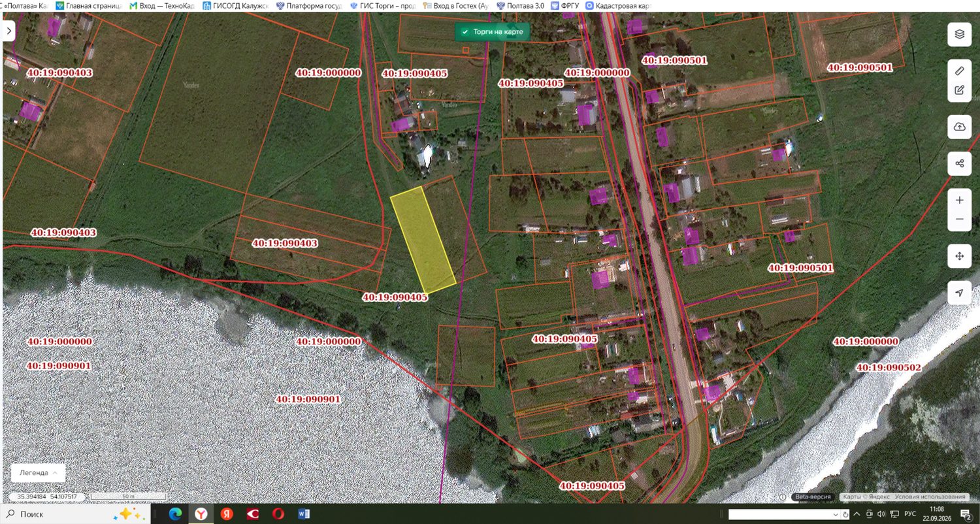
Task: Click the cloud upload icon
Action: click(x=959, y=127)
